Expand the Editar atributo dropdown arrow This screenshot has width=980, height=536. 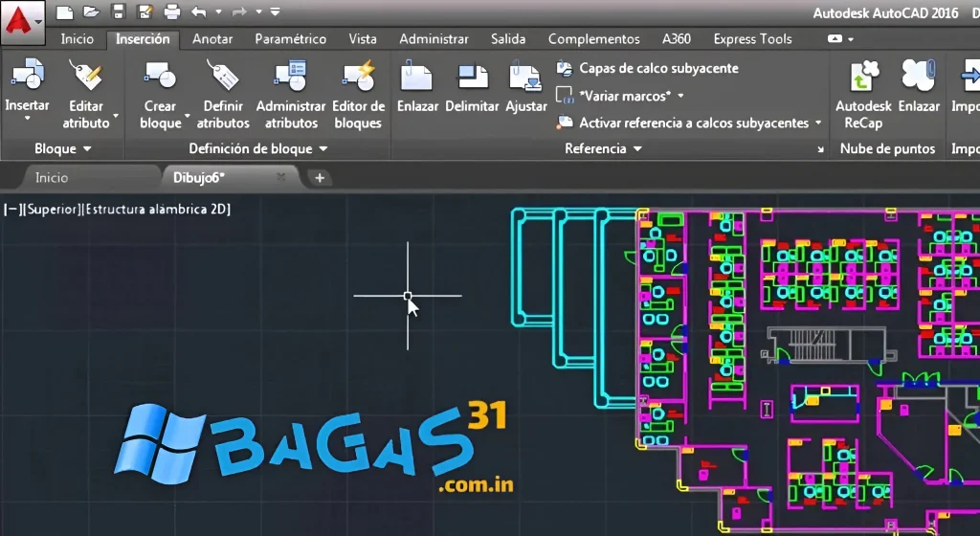(116, 116)
